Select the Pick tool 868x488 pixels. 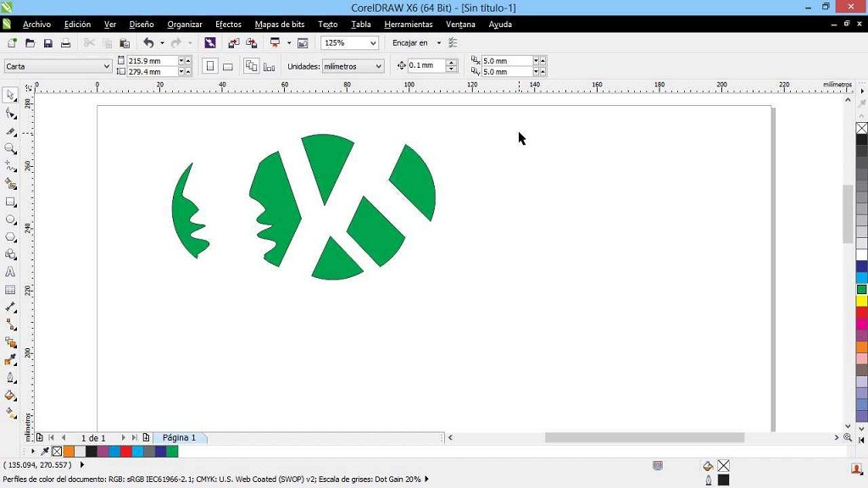pos(11,93)
